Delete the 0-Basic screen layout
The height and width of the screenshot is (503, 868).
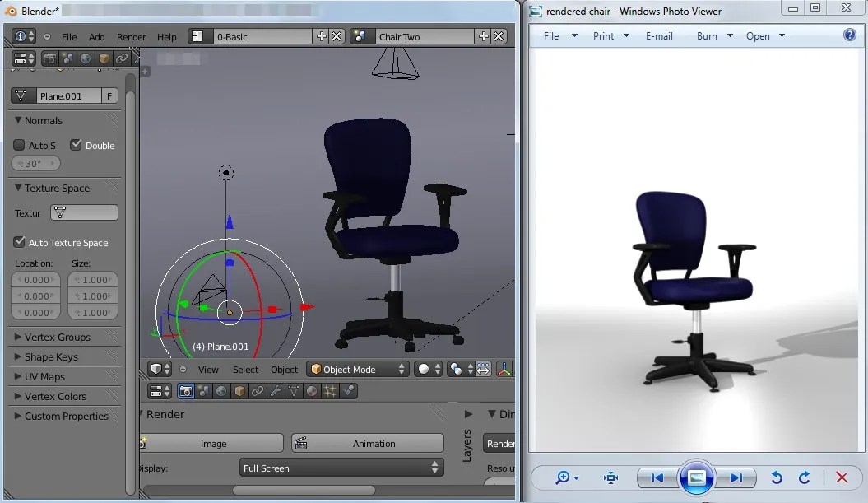tap(337, 36)
